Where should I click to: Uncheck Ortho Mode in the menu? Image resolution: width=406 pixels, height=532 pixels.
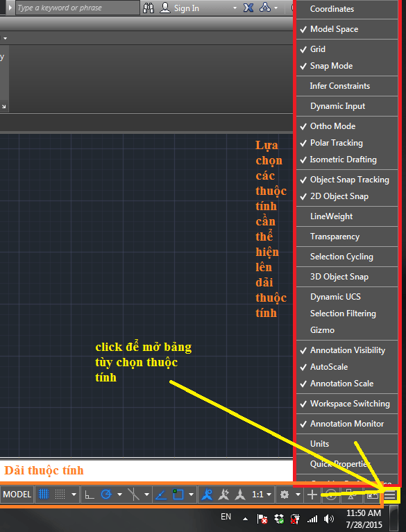click(347, 126)
